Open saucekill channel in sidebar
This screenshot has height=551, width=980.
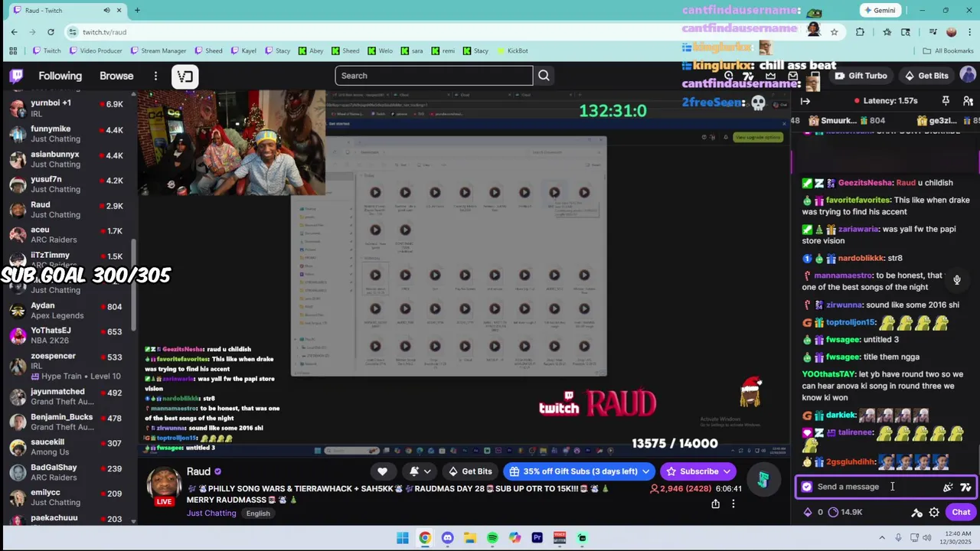pos(67,447)
